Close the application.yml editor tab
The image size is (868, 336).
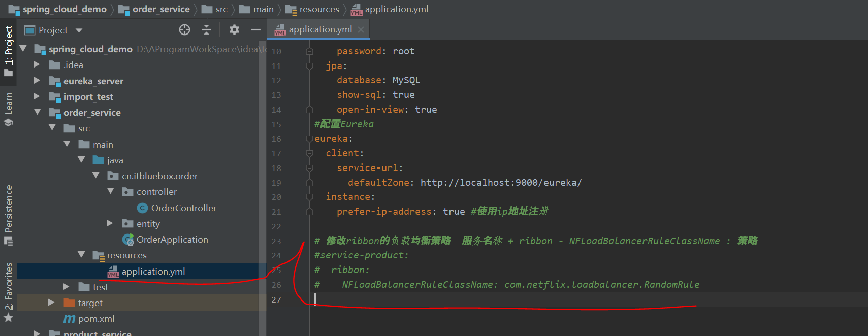361,29
